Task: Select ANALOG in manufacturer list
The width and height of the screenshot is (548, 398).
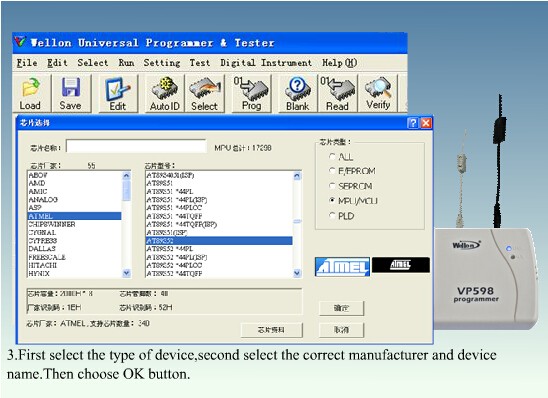Action: tap(74, 200)
